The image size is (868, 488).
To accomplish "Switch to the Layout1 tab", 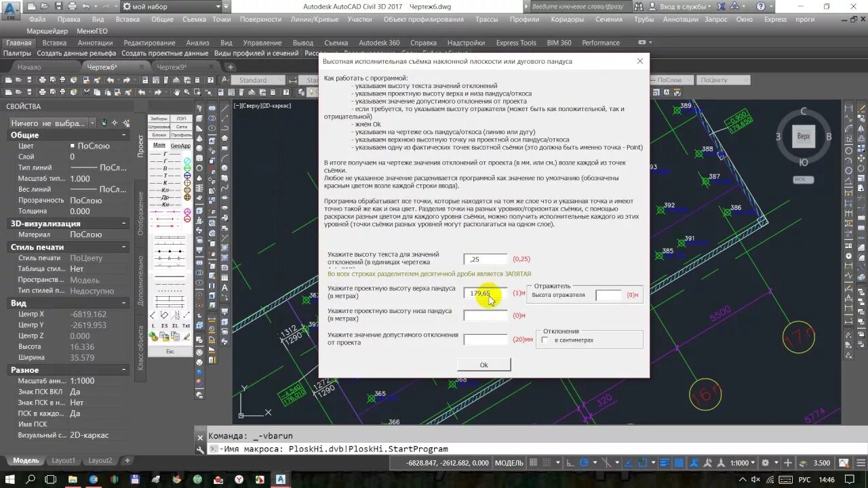I will pyautogui.click(x=63, y=460).
